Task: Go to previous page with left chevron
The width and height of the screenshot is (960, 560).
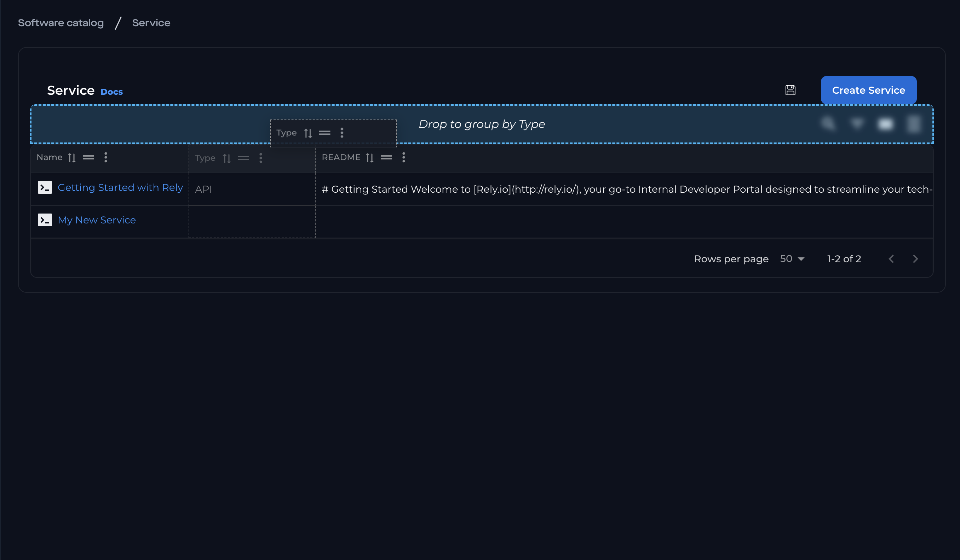Action: (x=891, y=259)
